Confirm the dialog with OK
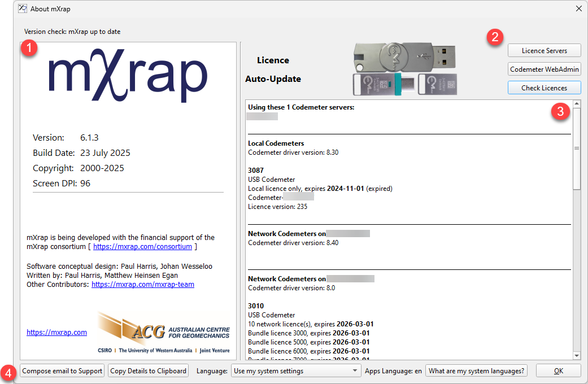 coord(558,370)
